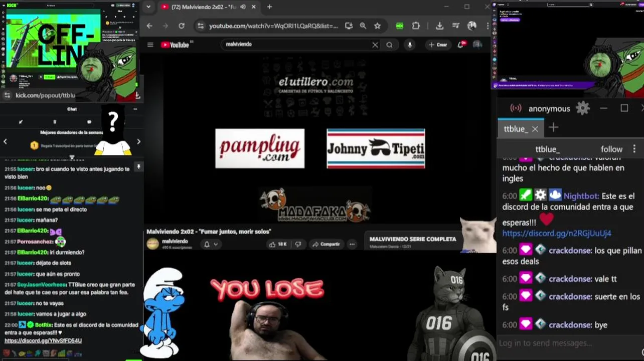The image size is (644, 361).
Task: Go to YouTube home via logo
Action: click(175, 45)
